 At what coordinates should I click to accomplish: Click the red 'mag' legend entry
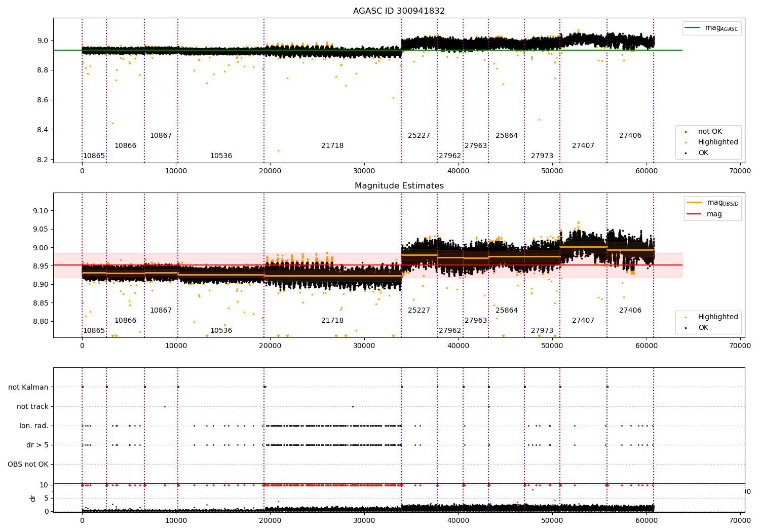[704, 214]
